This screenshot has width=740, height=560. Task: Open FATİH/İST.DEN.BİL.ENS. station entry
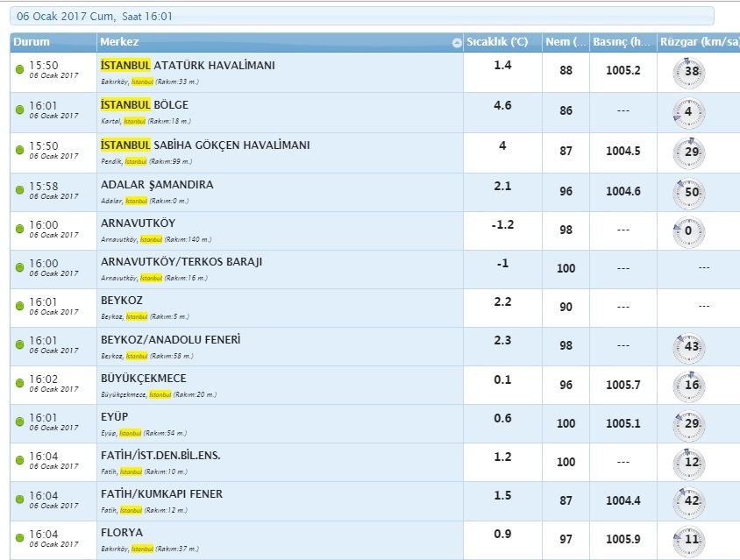pyautogui.click(x=160, y=455)
